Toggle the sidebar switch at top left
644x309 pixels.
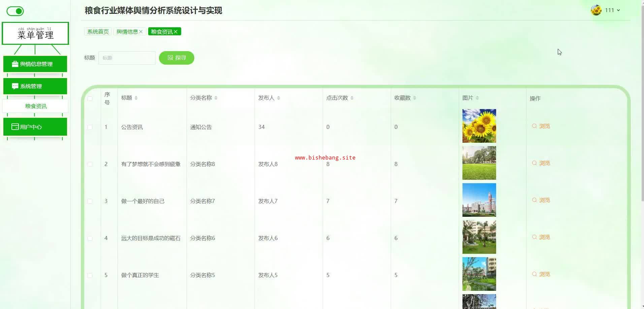point(15,11)
